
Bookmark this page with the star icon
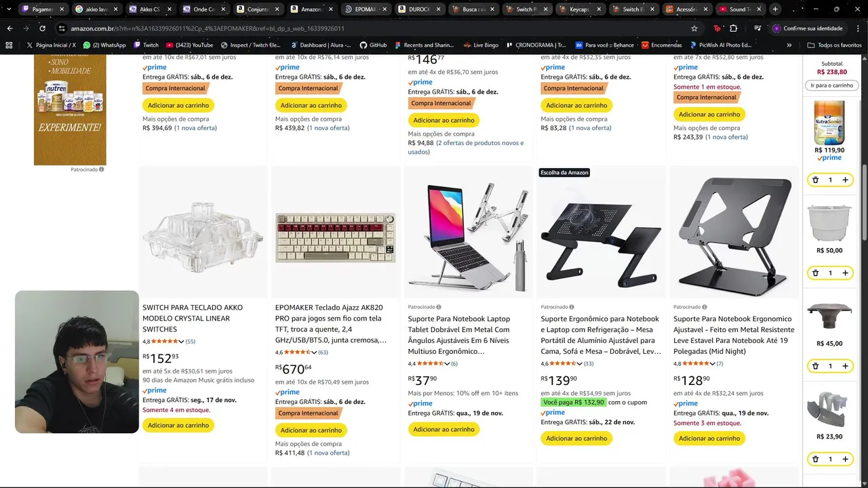[694, 28]
